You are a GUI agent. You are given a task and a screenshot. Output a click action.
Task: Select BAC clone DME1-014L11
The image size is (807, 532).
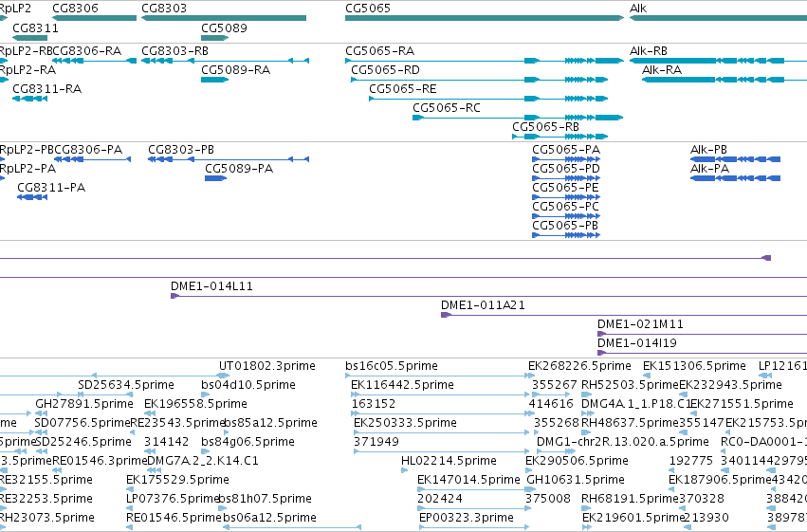click(489, 296)
